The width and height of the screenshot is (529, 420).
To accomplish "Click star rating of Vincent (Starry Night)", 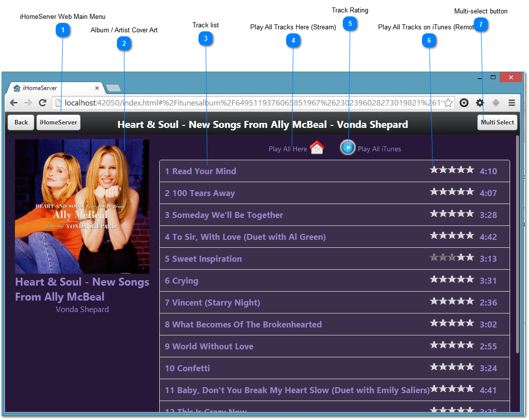I will click(x=452, y=301).
